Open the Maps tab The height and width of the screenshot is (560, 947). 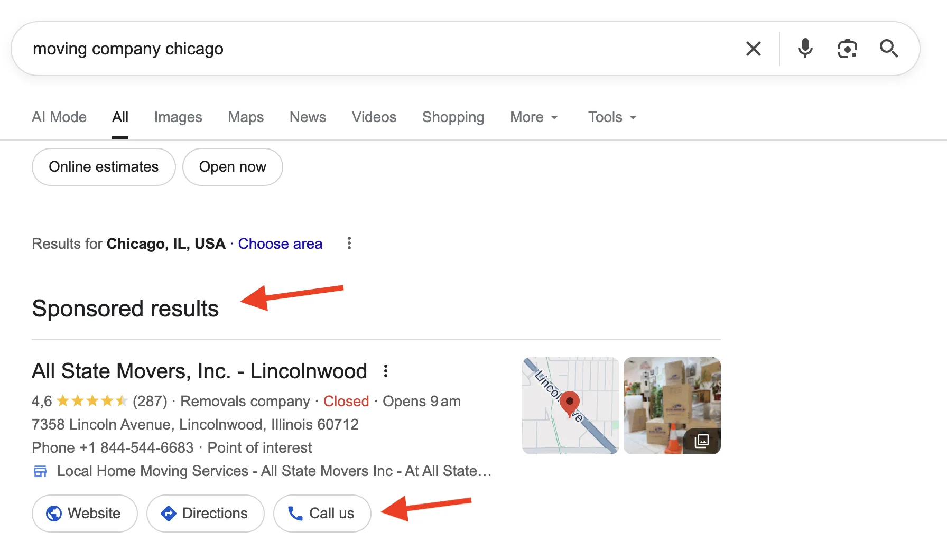point(245,117)
